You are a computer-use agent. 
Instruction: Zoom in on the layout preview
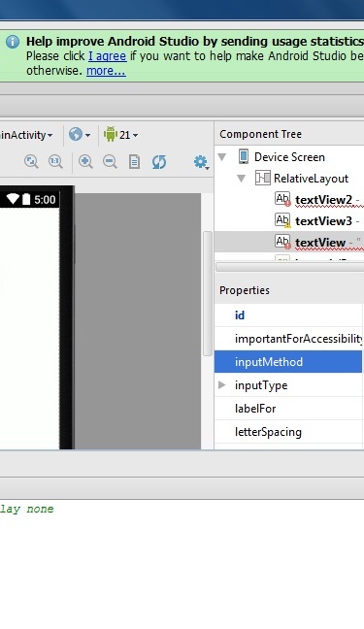(x=85, y=162)
